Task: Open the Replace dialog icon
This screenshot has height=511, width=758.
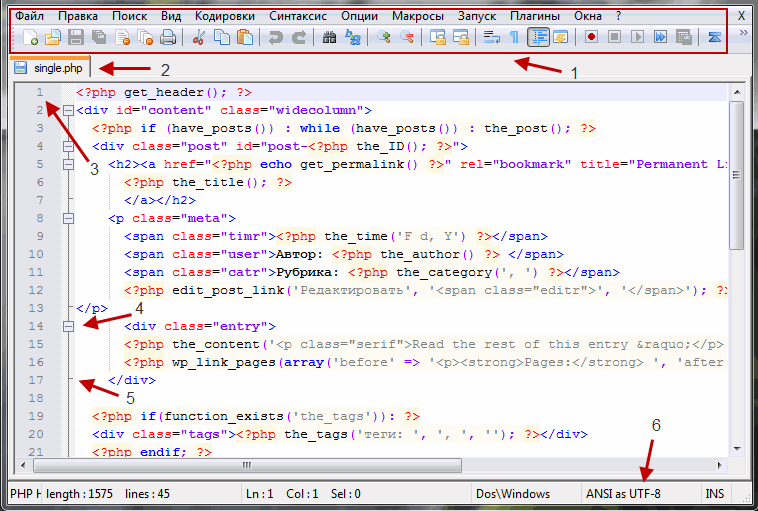Action: pyautogui.click(x=353, y=37)
